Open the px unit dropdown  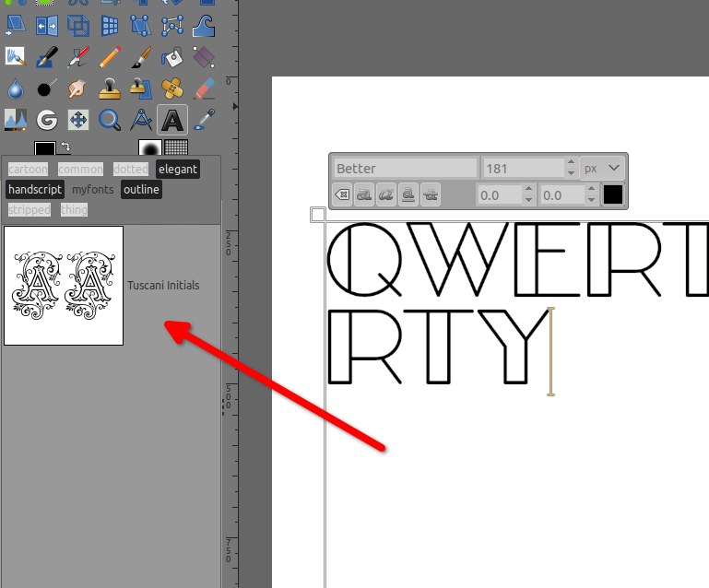[601, 169]
